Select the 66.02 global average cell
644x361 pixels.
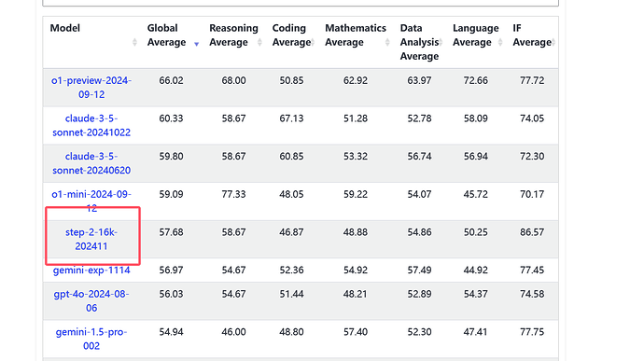171,80
